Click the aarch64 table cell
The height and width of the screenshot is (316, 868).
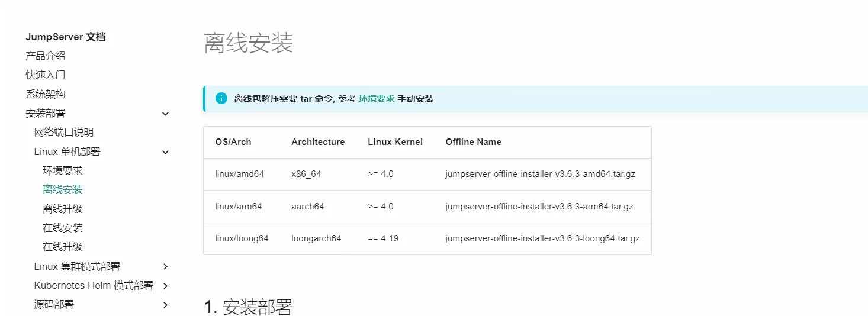pyautogui.click(x=308, y=207)
